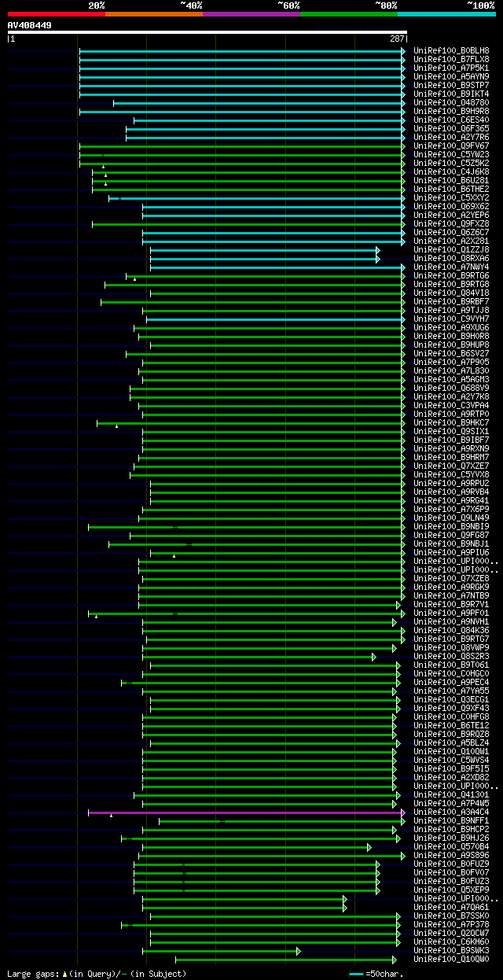Click the orange ~40% identity legend segment
The height and width of the screenshot is (980, 503).
(153, 13)
